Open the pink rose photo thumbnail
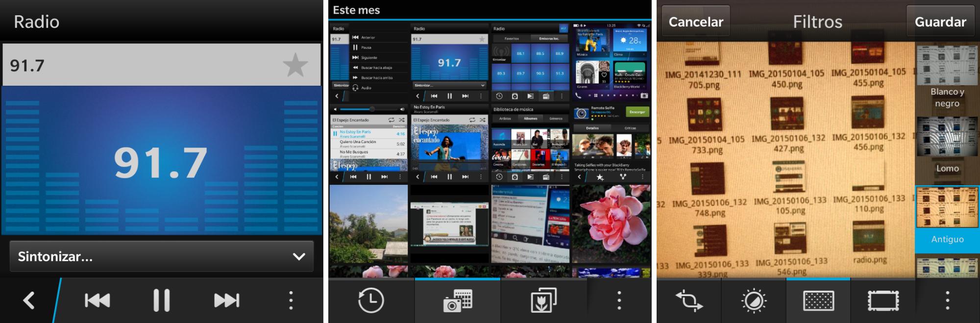 (611, 224)
